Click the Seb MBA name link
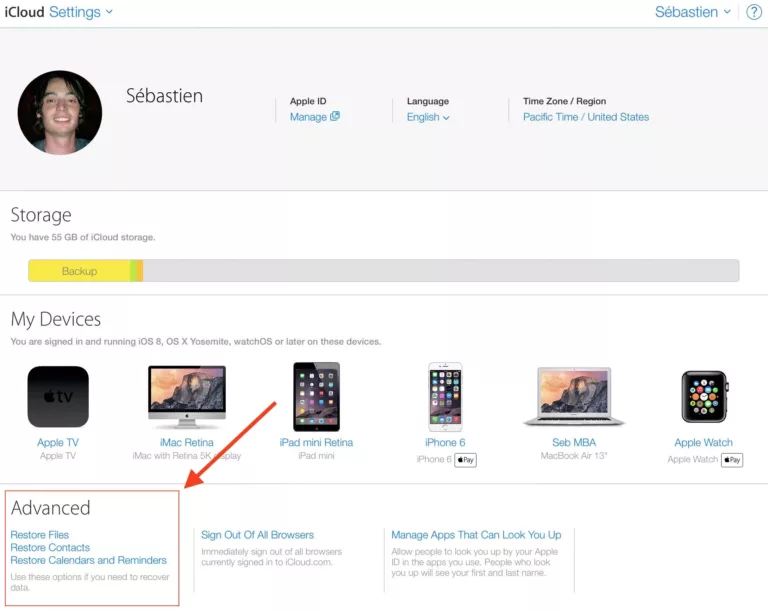Screen dimensions: 768x611 click(574, 442)
